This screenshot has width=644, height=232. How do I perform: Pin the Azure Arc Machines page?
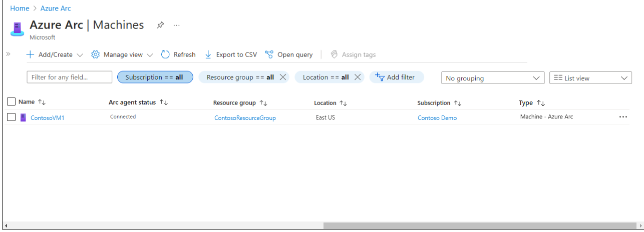(160, 25)
